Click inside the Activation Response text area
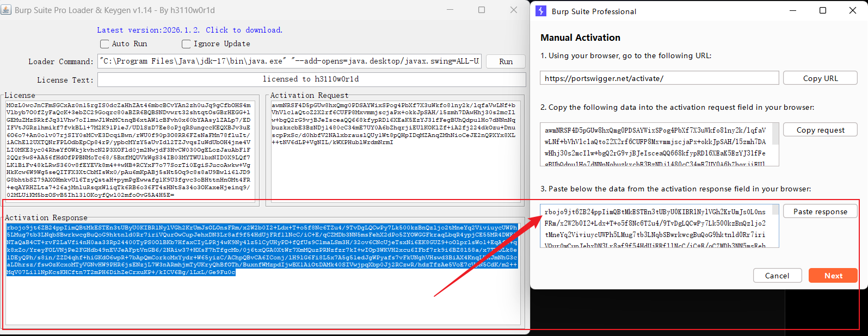This screenshot has height=336, width=868. click(262, 273)
